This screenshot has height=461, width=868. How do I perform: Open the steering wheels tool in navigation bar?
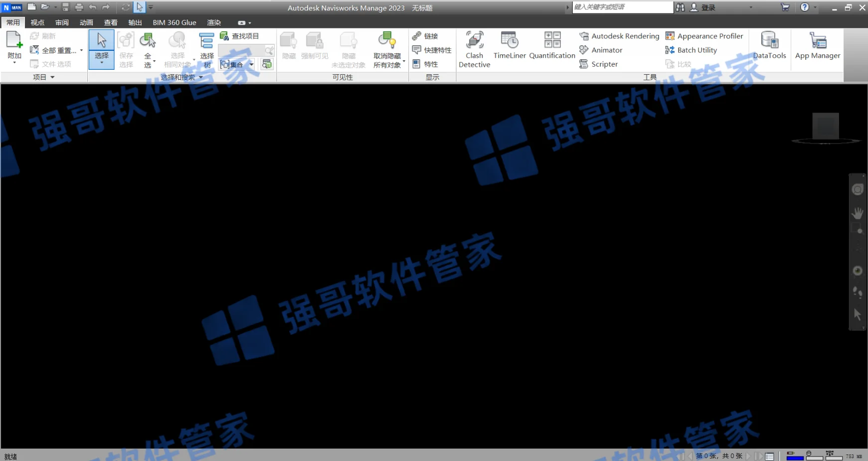[858, 189]
